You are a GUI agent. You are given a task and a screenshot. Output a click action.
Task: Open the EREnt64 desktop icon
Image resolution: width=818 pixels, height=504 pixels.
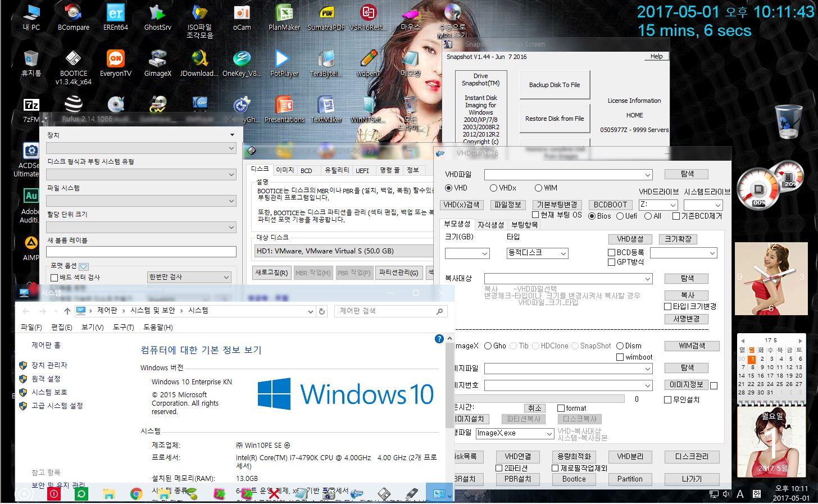click(x=115, y=17)
